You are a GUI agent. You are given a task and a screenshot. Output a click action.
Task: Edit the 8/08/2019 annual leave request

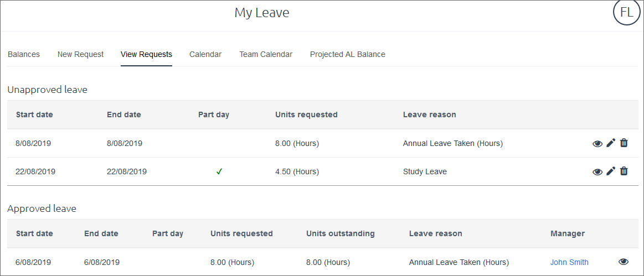[x=611, y=143]
